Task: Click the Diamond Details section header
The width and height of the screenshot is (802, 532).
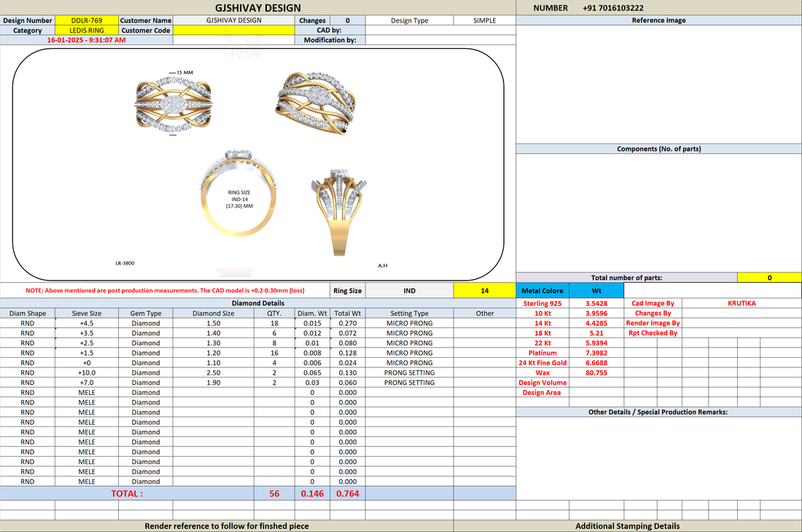Action: tap(258, 303)
